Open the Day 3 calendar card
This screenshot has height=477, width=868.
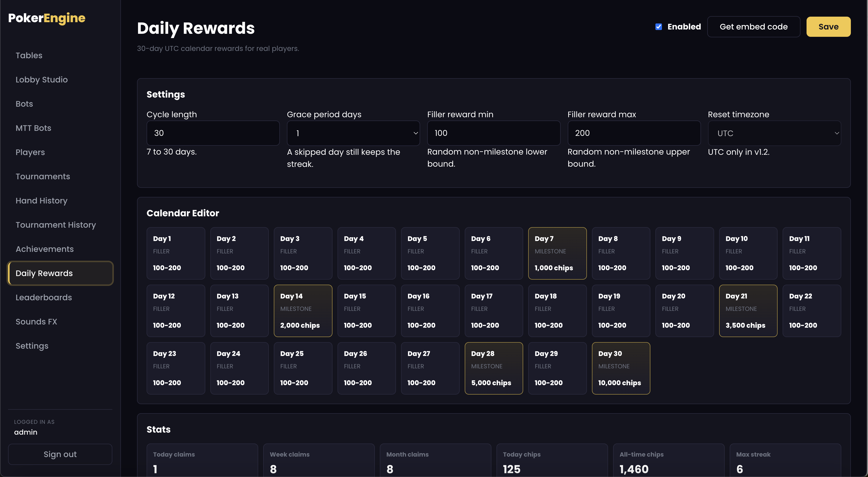click(303, 253)
